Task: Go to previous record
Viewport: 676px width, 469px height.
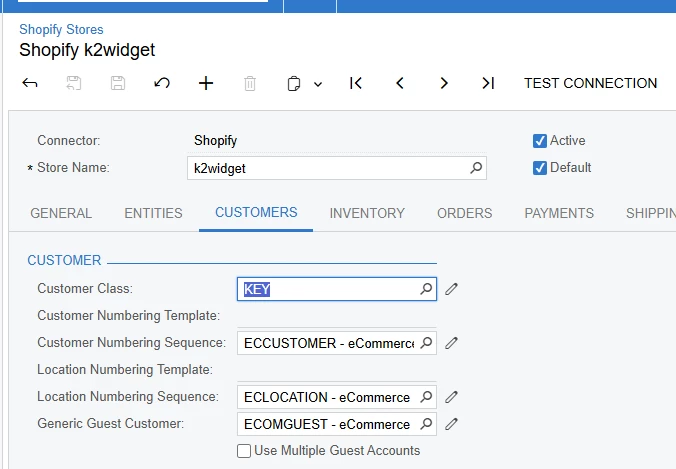Action: click(x=400, y=83)
